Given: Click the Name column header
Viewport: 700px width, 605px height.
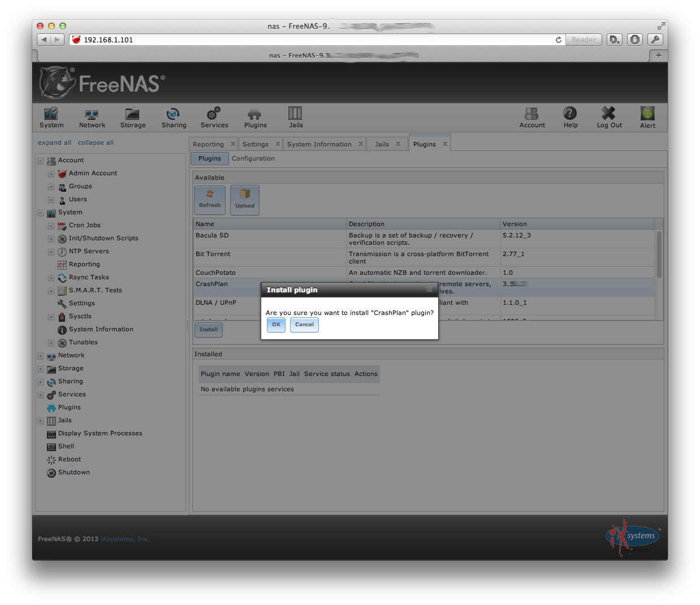Looking at the screenshot, I should (x=270, y=224).
